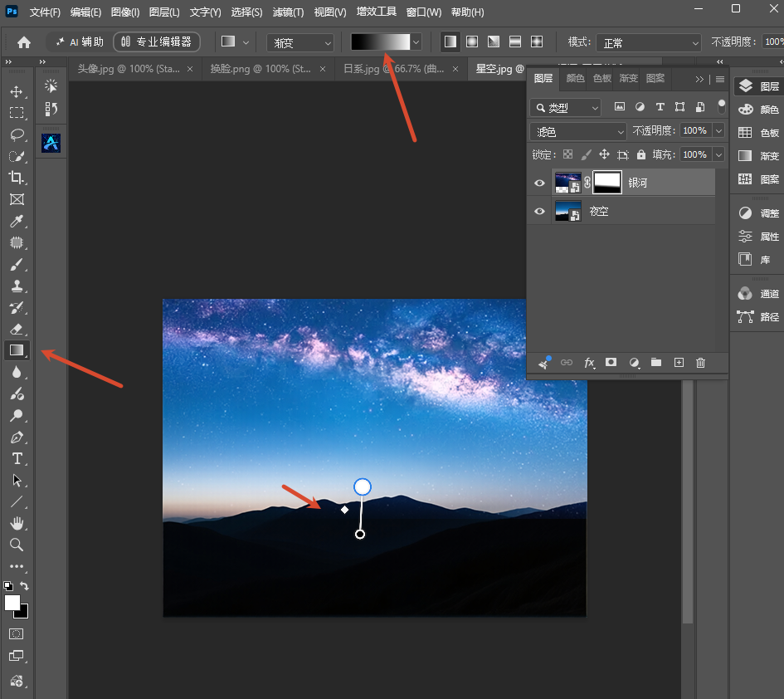784x699 pixels.
Task: Pick the Clone Stamp tool
Action: tap(17, 286)
